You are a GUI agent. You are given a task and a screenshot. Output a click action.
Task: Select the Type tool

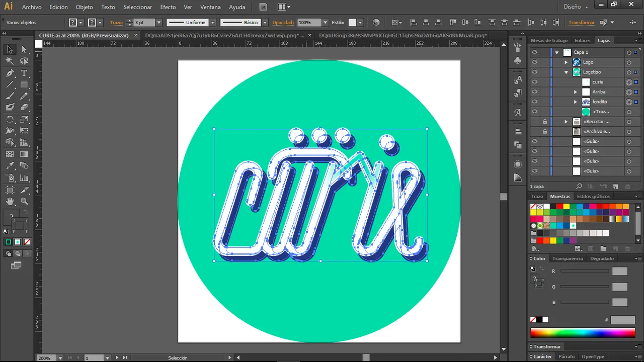pyautogui.click(x=24, y=73)
